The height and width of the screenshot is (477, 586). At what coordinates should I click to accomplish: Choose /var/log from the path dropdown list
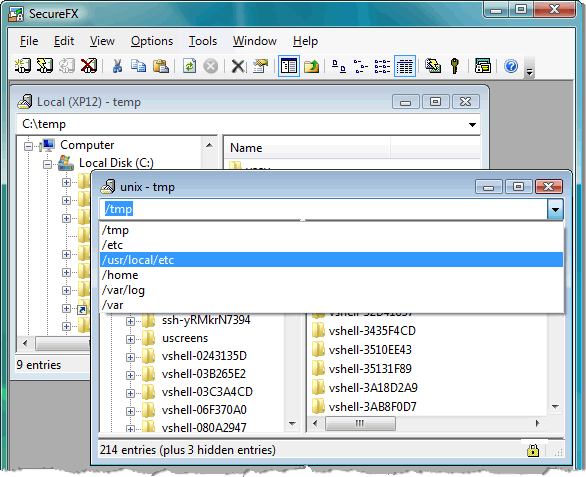331,290
